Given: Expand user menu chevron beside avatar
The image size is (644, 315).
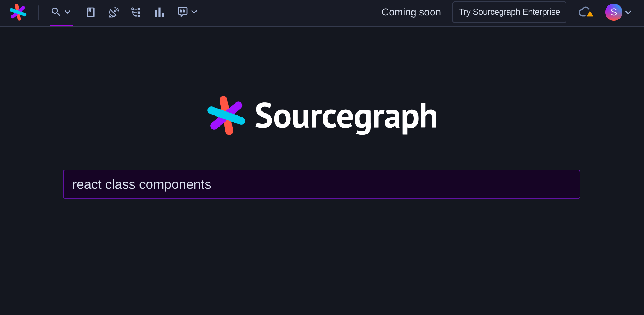Looking at the screenshot, I should (x=628, y=12).
